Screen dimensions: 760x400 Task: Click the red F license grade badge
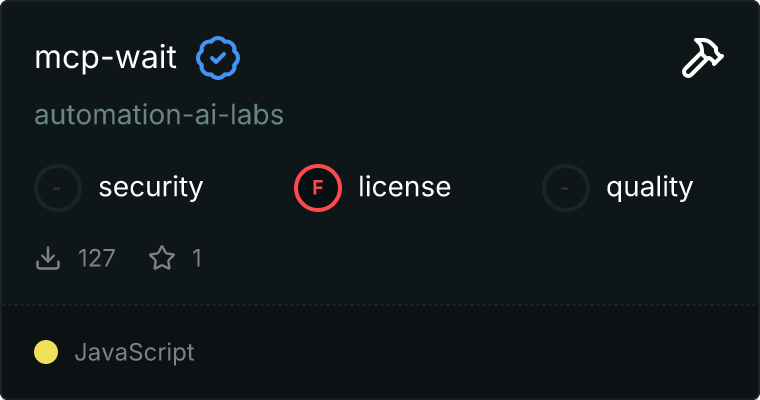pyautogui.click(x=318, y=187)
